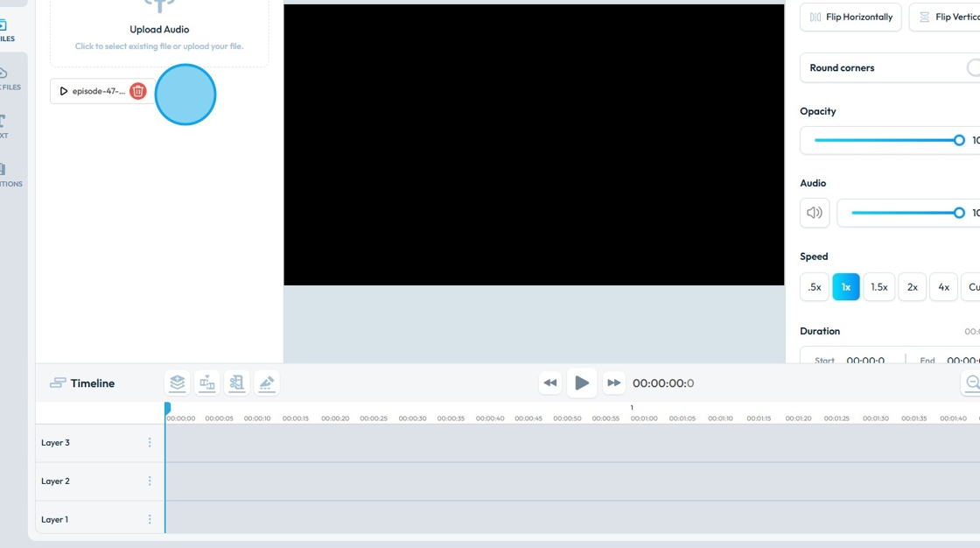
Task: Set speed to 2x
Action: pos(913,287)
